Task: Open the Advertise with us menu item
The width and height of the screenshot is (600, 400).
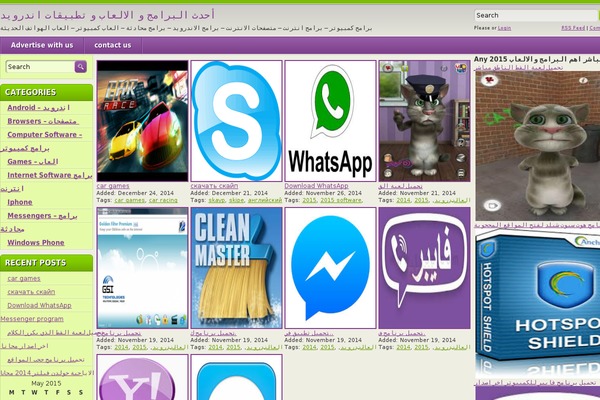Action: (42, 45)
